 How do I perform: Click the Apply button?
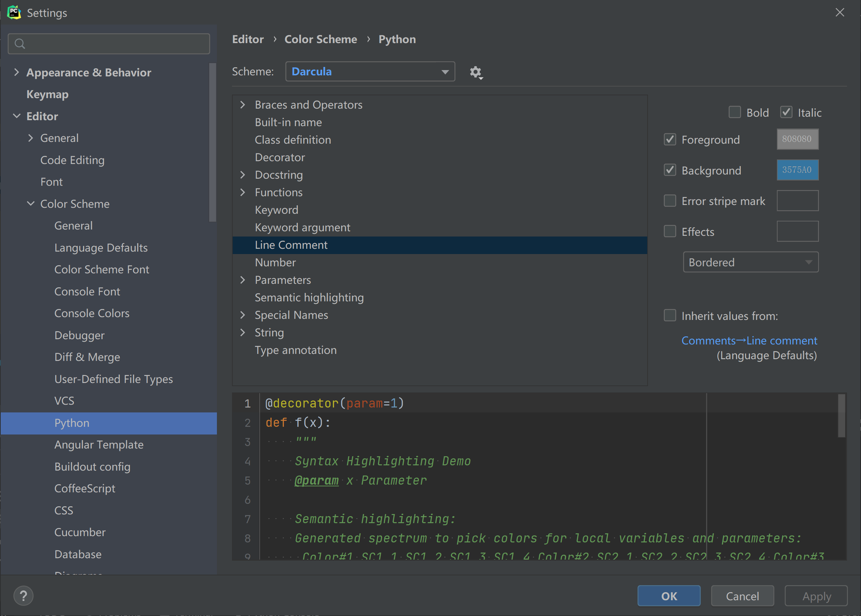coord(816,596)
